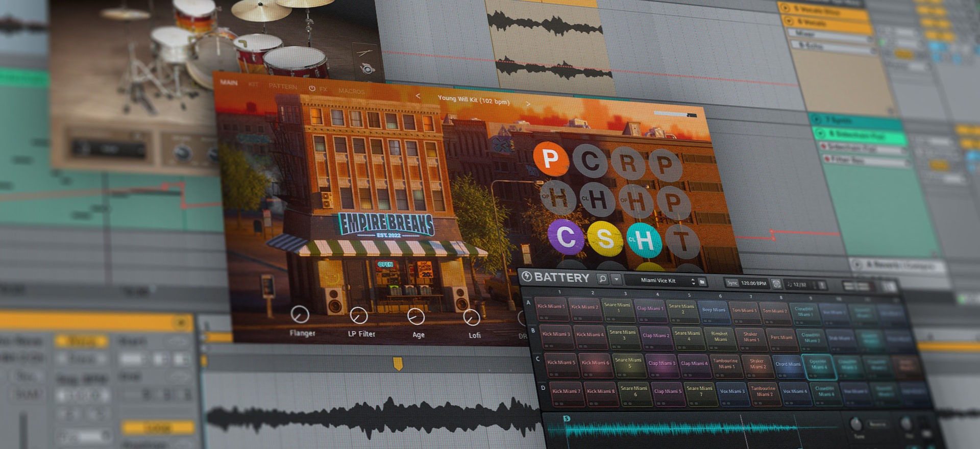Select the Tom Miami 2 cell

(x=775, y=313)
